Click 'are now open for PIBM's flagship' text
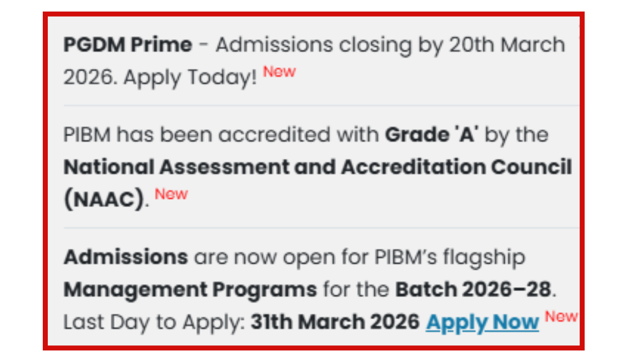This screenshot has width=644, height=362. click(x=359, y=257)
